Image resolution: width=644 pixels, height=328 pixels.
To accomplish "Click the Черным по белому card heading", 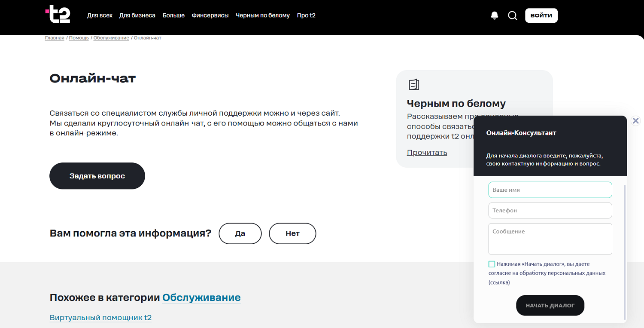I will (x=456, y=104).
